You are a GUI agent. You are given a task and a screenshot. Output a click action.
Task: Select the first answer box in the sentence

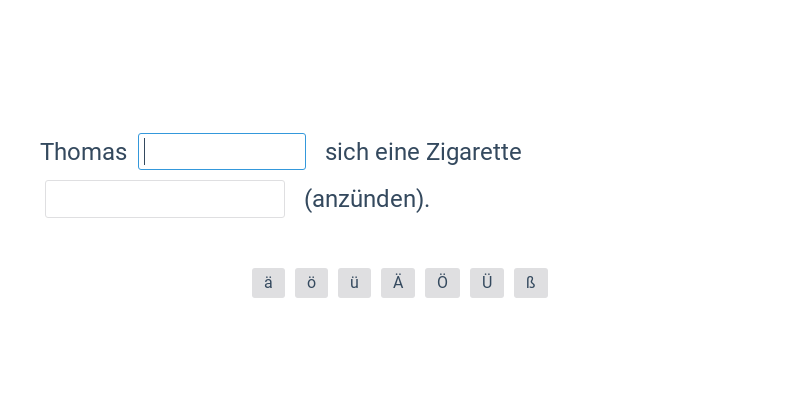(222, 152)
